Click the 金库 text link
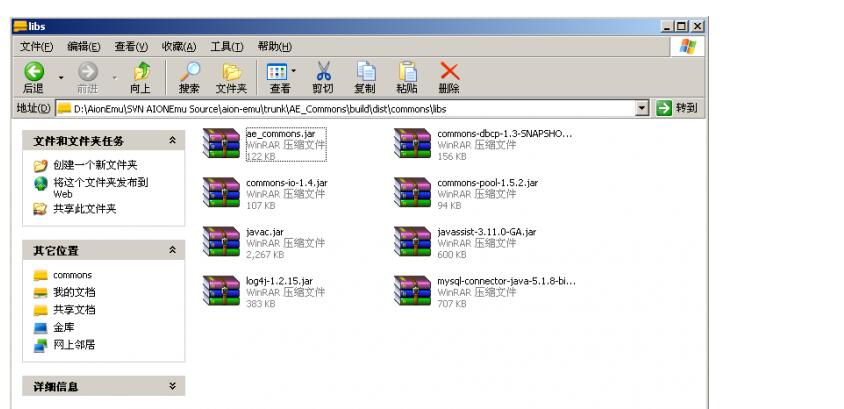The image size is (844, 409). point(64,327)
